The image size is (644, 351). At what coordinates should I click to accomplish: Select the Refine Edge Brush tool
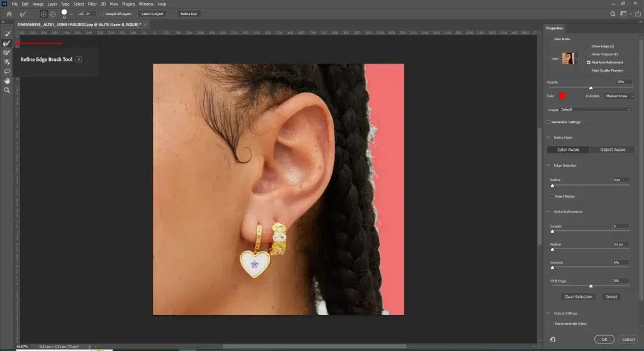pyautogui.click(x=7, y=43)
